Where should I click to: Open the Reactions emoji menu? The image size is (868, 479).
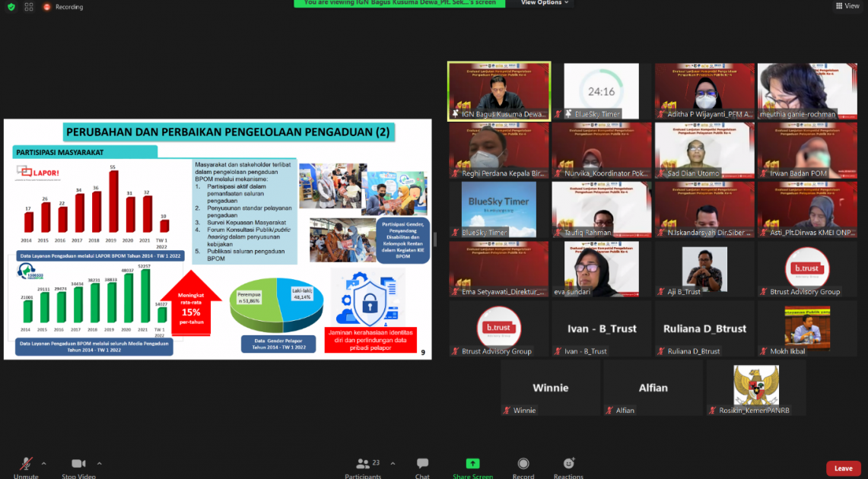(x=568, y=465)
